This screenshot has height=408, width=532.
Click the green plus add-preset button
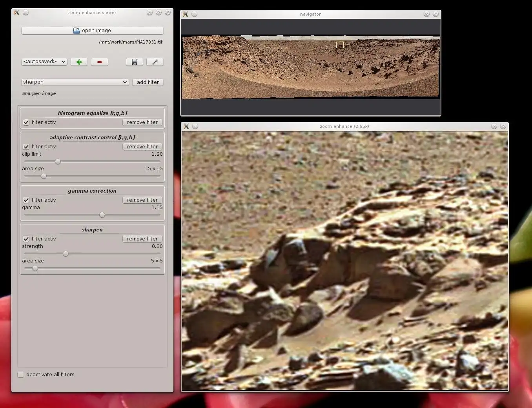[79, 62]
